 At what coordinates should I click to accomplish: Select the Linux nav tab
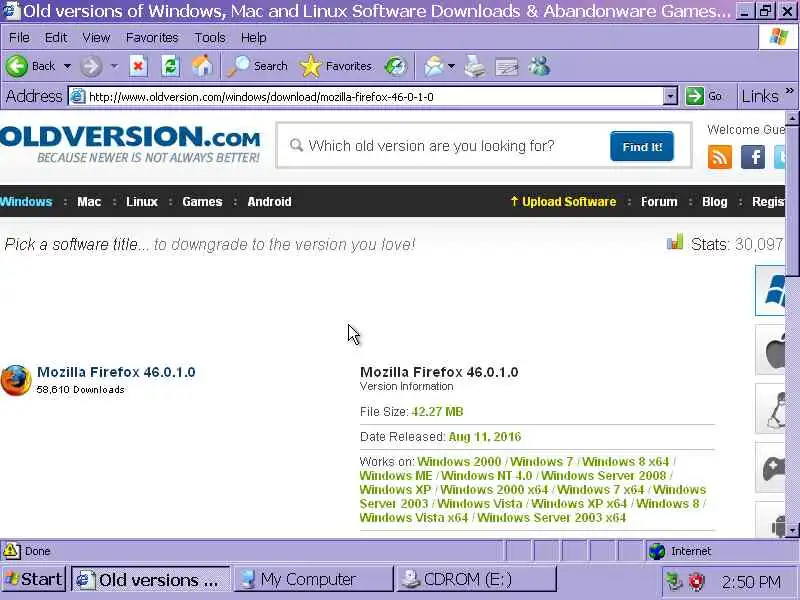pos(142,202)
